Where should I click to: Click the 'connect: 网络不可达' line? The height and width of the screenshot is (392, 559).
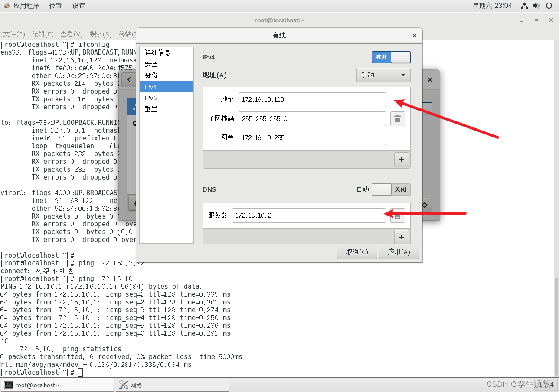tap(37, 271)
